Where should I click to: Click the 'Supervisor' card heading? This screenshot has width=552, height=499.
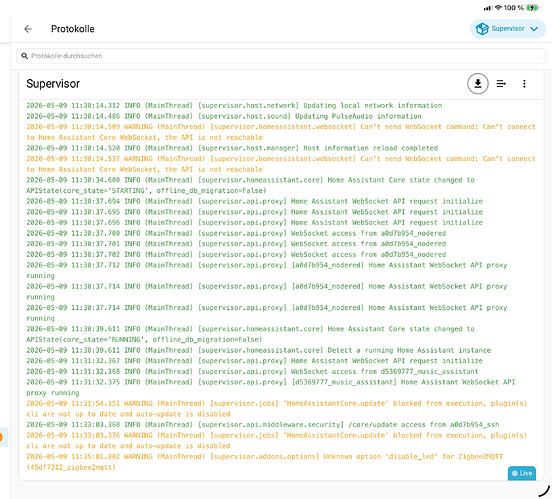coord(53,83)
